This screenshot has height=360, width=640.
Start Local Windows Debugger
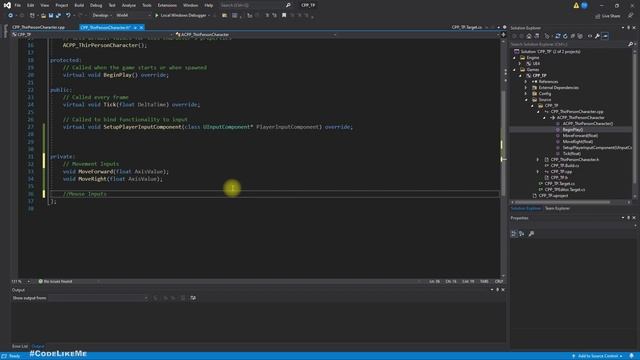[x=182, y=16]
